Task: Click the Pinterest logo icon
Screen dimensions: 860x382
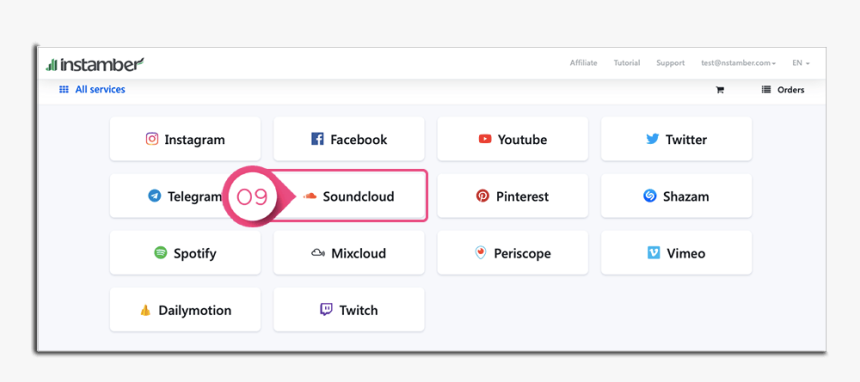Action: click(483, 196)
